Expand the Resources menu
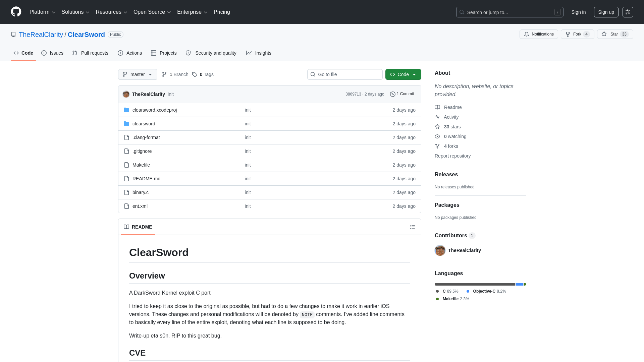This screenshot has width=644, height=362. tap(111, 12)
